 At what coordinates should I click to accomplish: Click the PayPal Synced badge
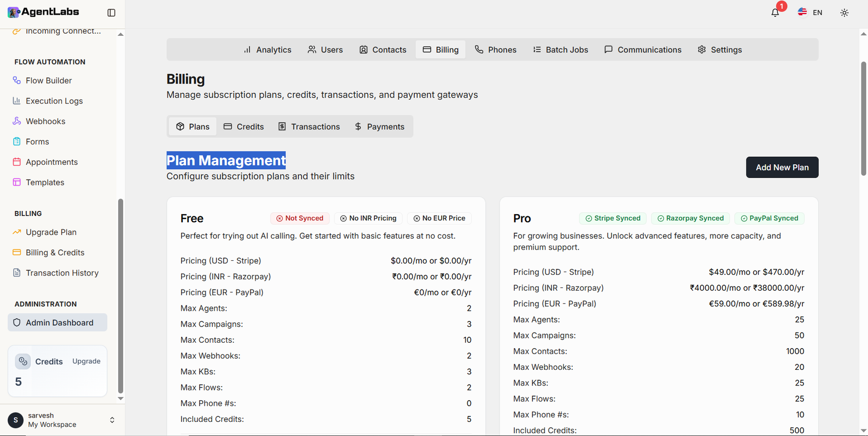click(769, 218)
